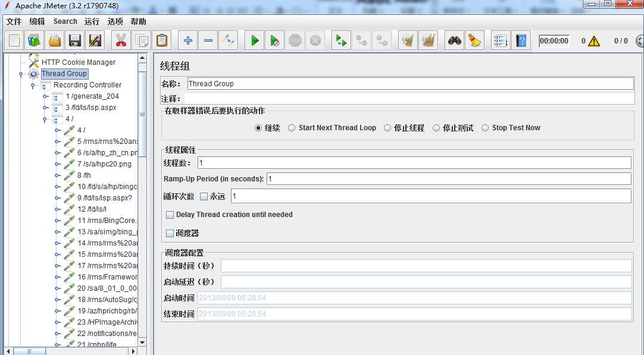The height and width of the screenshot is (355, 644).
Task: Tick the 永远 checkbox
Action: pyautogui.click(x=204, y=197)
